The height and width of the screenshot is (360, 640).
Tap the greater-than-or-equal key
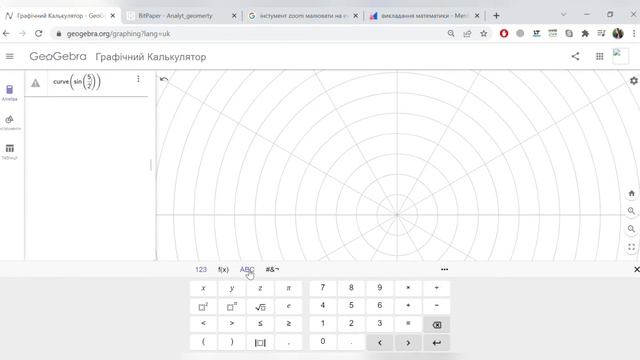(289, 324)
